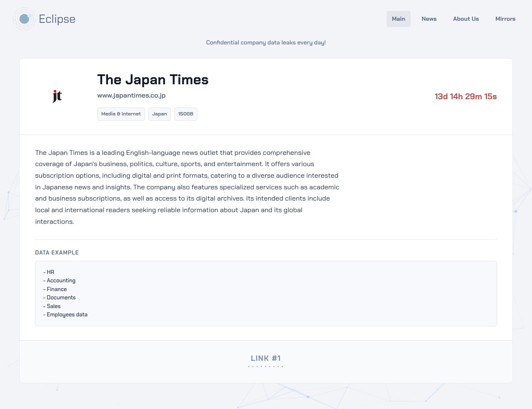Click the '- HR' list entry
Viewport: 532px width, 409px height.
coord(49,272)
